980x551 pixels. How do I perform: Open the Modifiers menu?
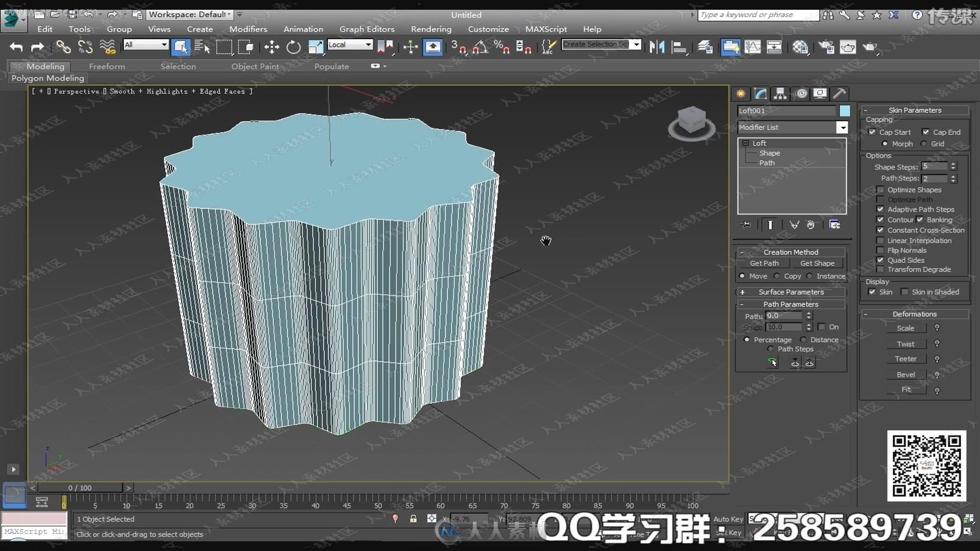248,29
